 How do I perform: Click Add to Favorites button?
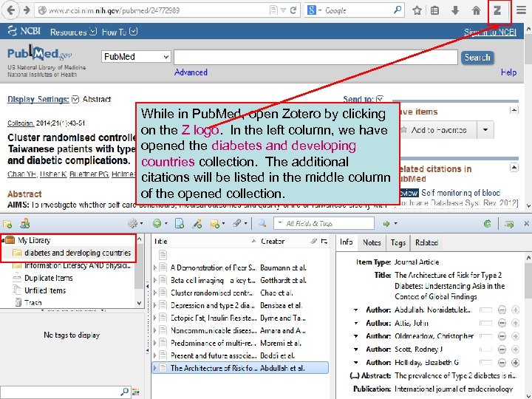[x=438, y=130]
